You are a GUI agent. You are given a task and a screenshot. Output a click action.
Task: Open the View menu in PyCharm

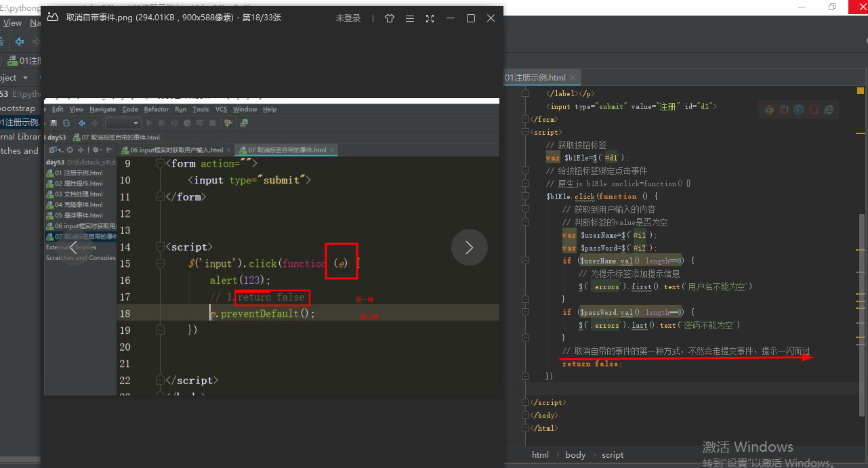12,23
